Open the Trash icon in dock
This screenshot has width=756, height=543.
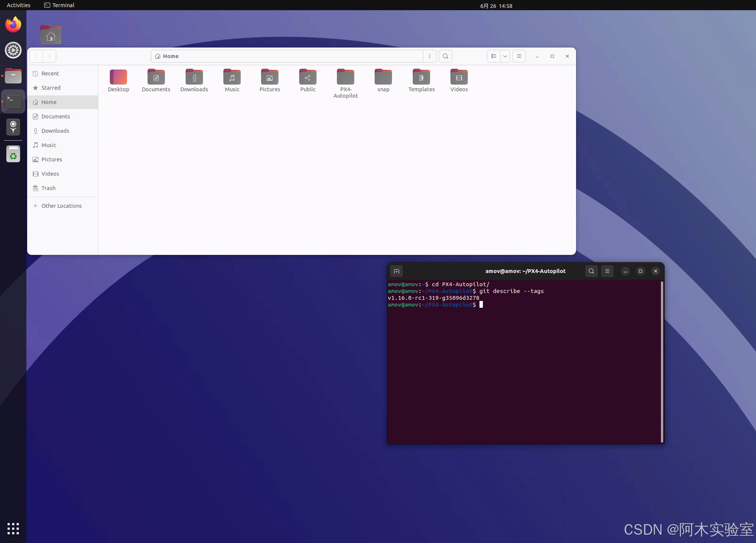tap(13, 154)
